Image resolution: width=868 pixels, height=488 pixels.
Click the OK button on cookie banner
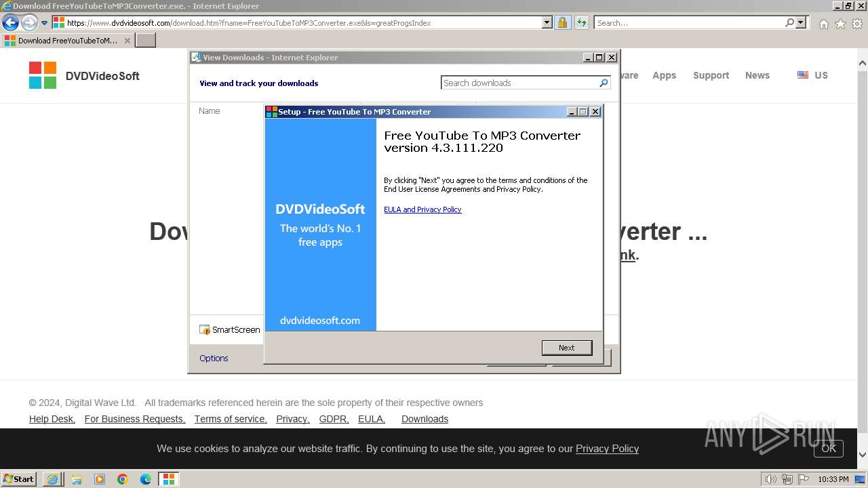click(829, 448)
